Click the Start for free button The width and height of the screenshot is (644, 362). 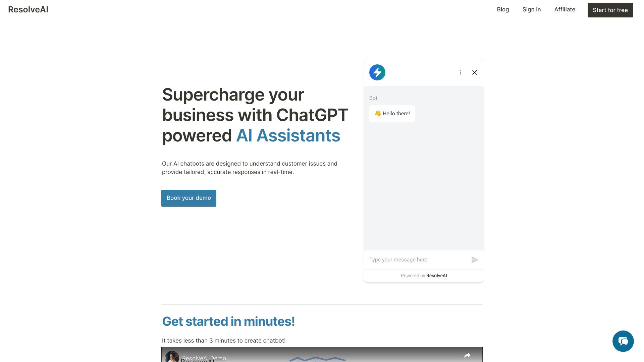610,10
